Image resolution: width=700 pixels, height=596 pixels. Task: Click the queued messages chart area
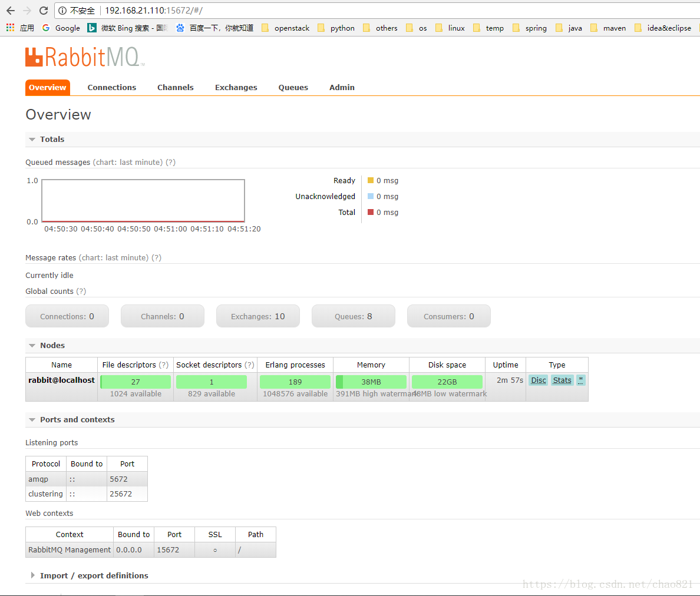point(143,201)
